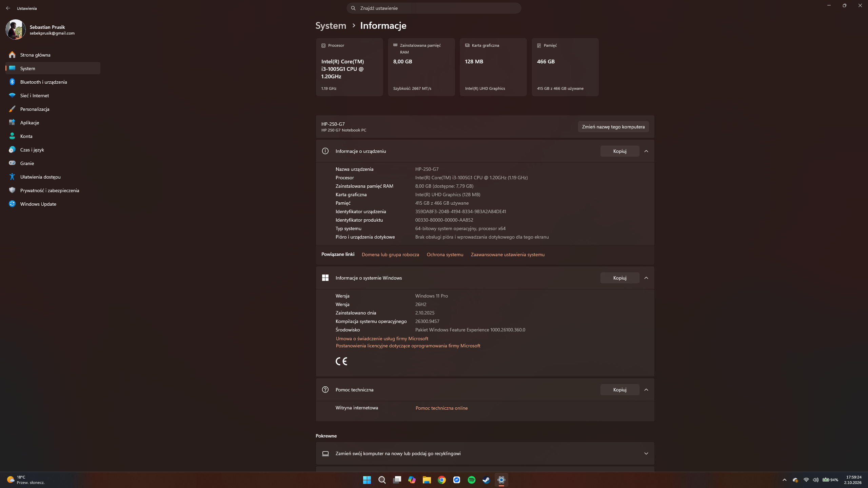
Task: Collapse Informacje o urządzeniu section
Action: click(646, 151)
